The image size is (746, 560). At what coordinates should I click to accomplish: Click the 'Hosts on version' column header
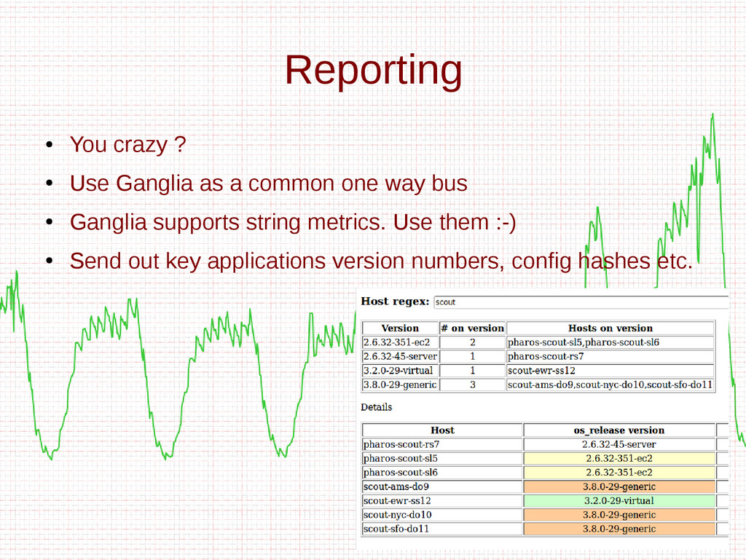pyautogui.click(x=610, y=328)
